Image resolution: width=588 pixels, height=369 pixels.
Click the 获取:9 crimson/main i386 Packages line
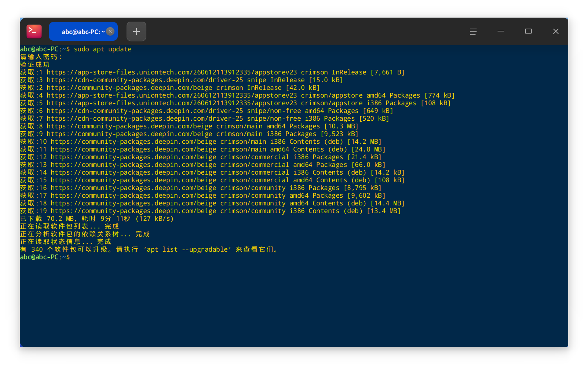tap(189, 134)
